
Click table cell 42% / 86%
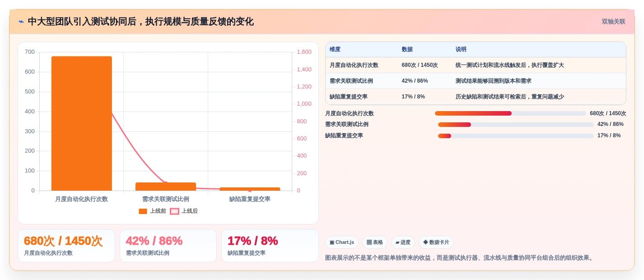pos(415,81)
